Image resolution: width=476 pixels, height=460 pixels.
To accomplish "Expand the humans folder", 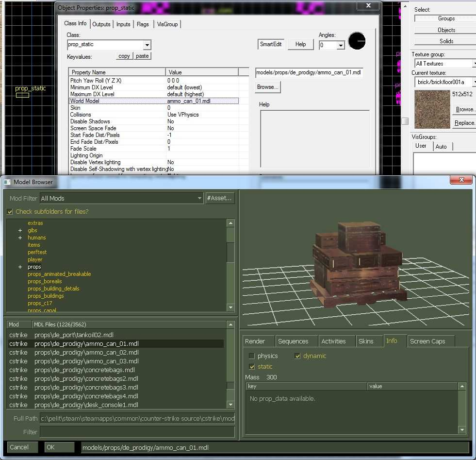I will point(20,238).
